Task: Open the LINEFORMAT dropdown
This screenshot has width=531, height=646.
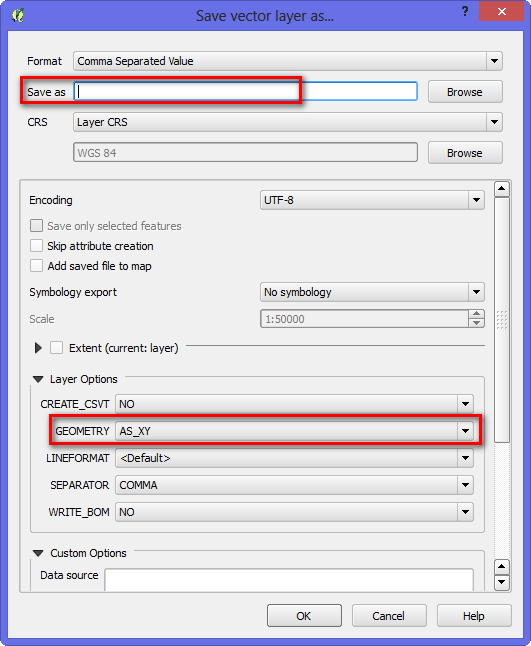Action: click(x=294, y=458)
